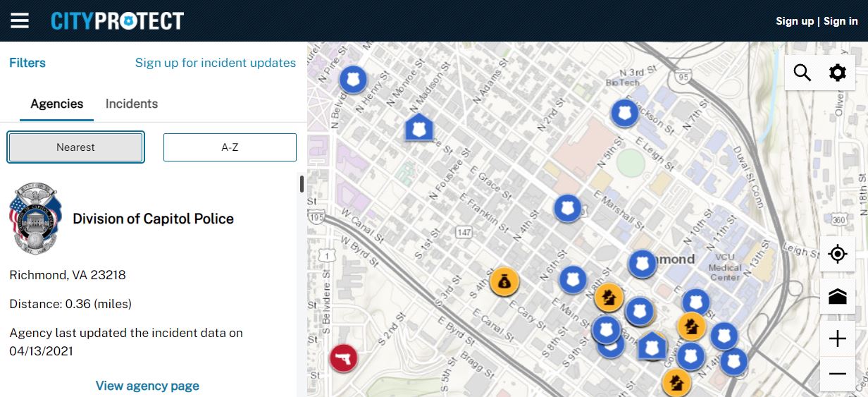Open map settings gear

pyautogui.click(x=838, y=73)
